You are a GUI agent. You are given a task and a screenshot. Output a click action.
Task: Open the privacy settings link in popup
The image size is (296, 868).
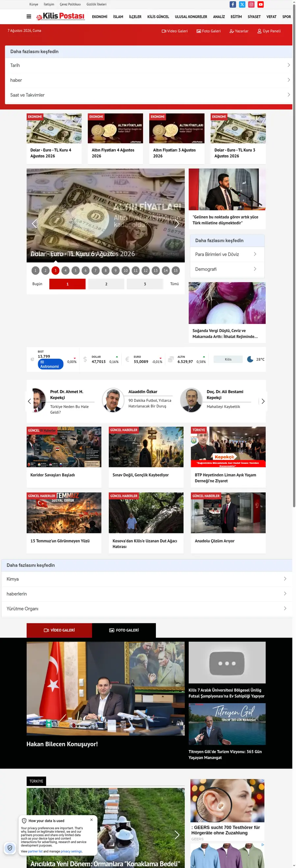click(71, 851)
